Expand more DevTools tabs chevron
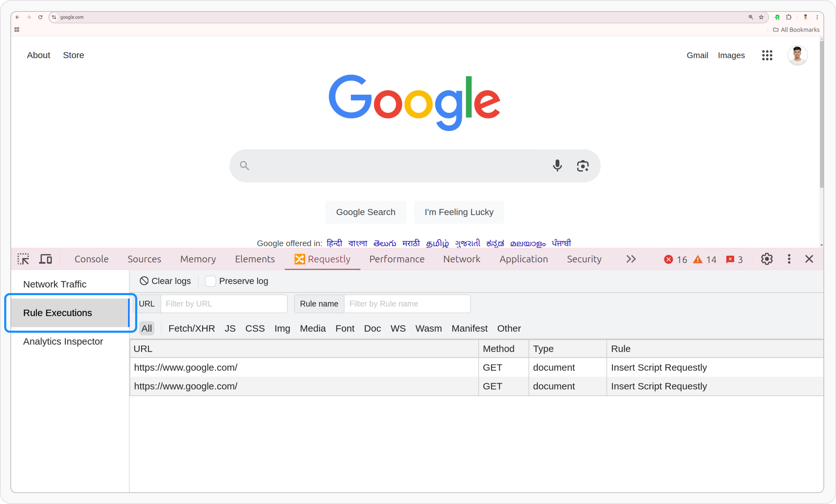Viewport: 836px width, 504px height. tap(631, 259)
